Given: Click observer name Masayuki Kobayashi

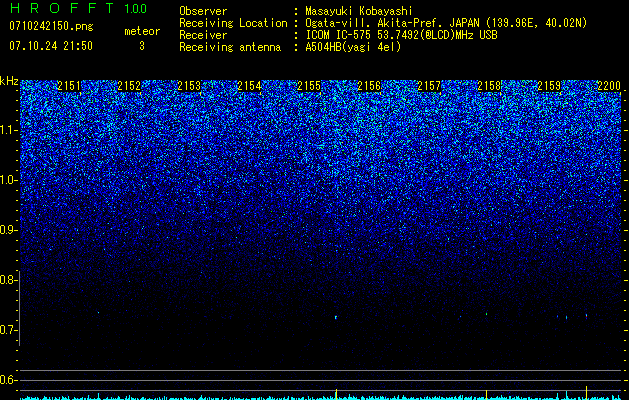Looking at the screenshot, I should tap(359, 12).
